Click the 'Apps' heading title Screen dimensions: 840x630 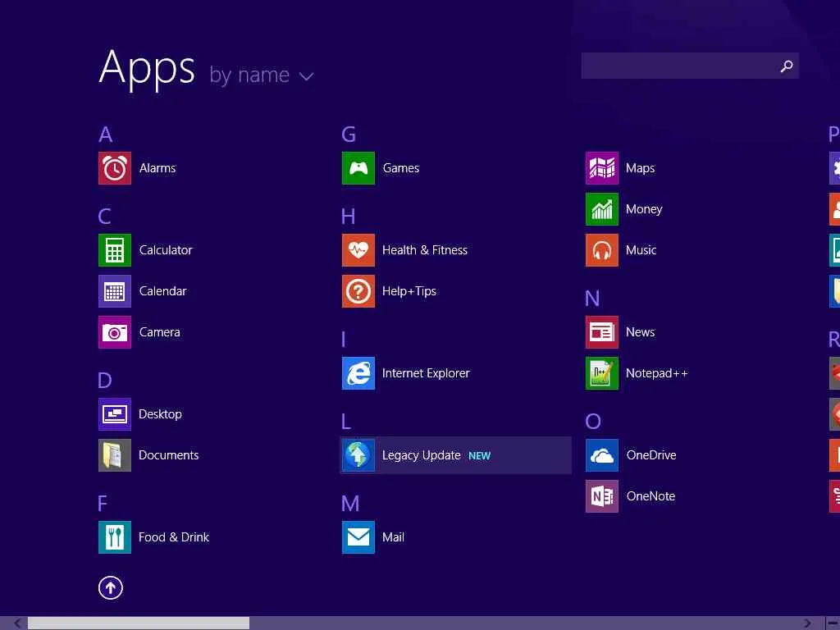coord(148,68)
